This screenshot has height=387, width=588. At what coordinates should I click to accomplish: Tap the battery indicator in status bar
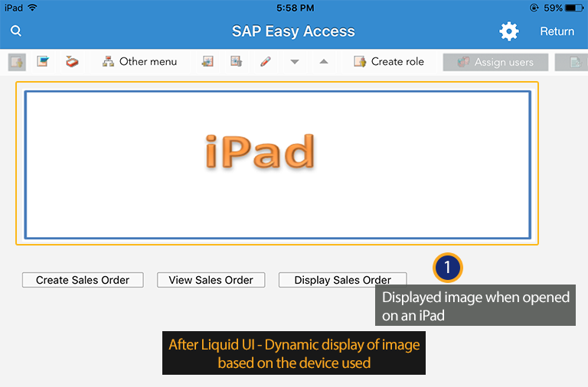click(x=574, y=8)
